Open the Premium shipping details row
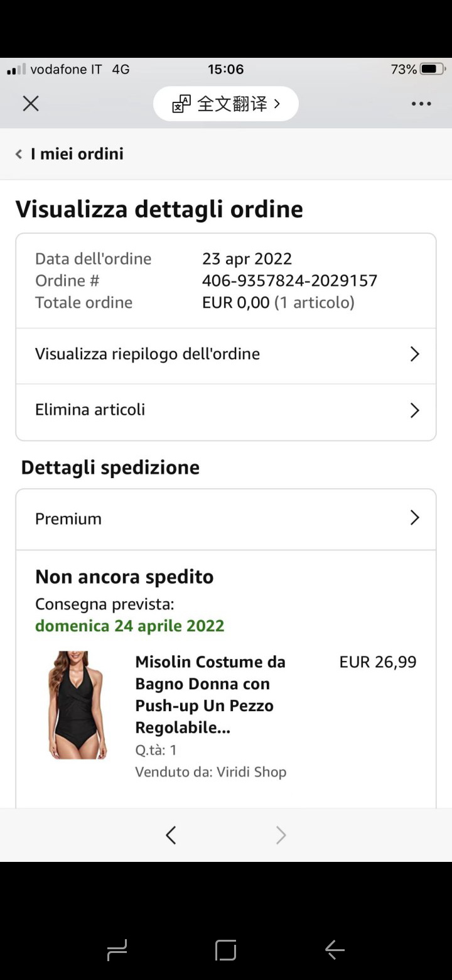 click(x=68, y=519)
